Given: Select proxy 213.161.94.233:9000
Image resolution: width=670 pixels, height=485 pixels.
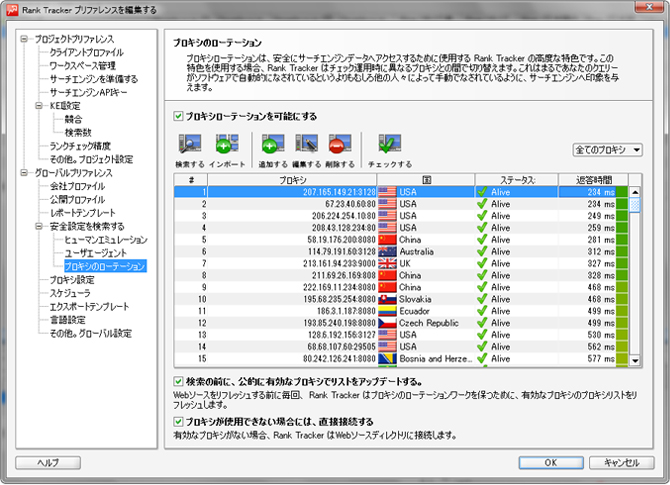Looking at the screenshot, I should [340, 264].
